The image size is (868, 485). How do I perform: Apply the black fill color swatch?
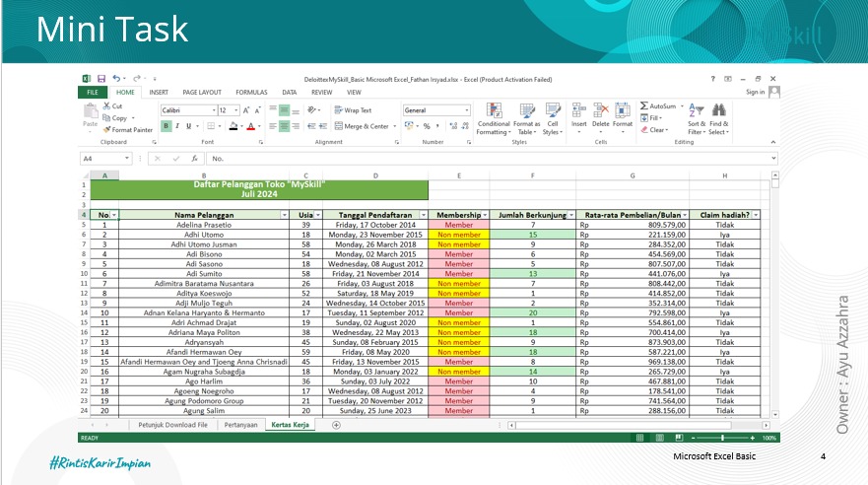point(234,126)
